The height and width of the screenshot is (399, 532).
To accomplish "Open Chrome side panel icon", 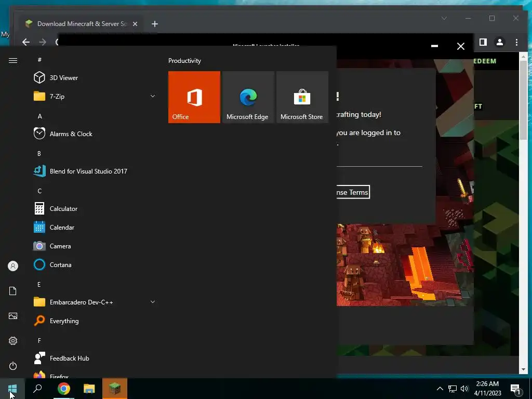I will click(483, 42).
